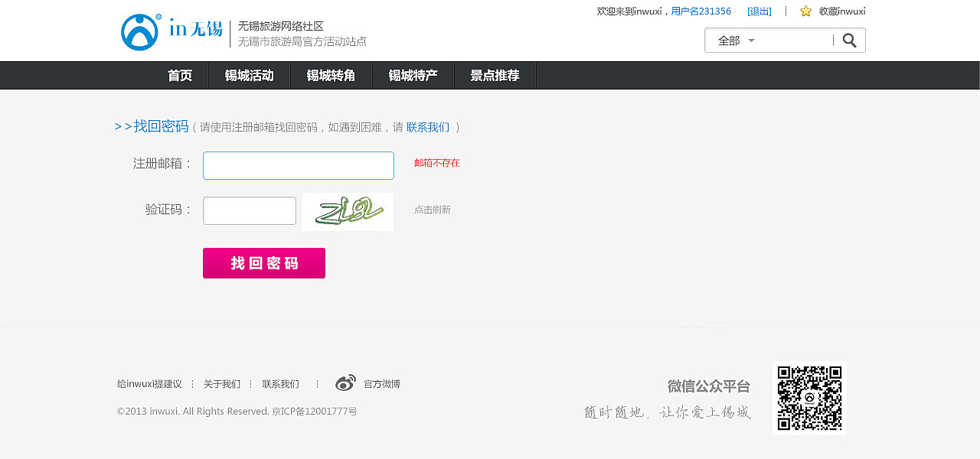This screenshot has height=459, width=980.
Task: Click inside the 注册邮箱 email input field
Action: tap(298, 165)
